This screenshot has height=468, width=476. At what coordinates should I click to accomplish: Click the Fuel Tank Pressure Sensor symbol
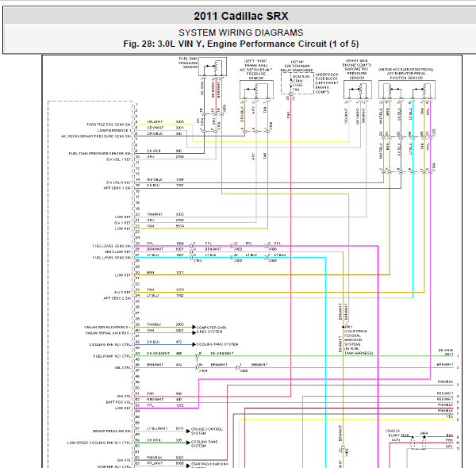click(213, 67)
